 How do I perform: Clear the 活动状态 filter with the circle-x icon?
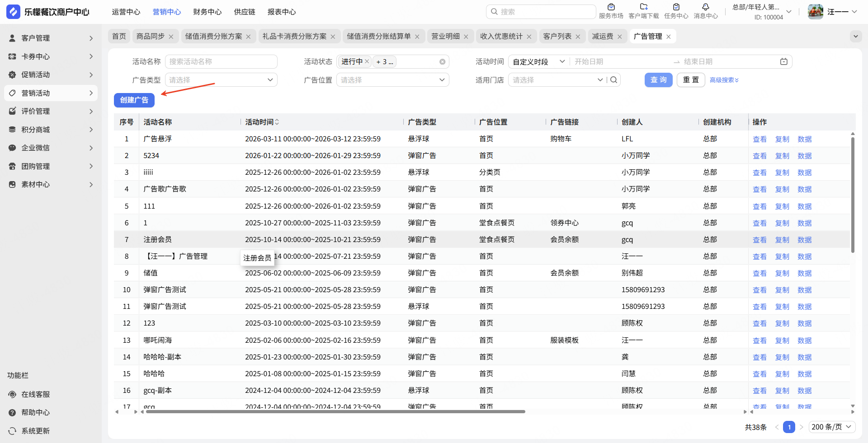tap(442, 62)
